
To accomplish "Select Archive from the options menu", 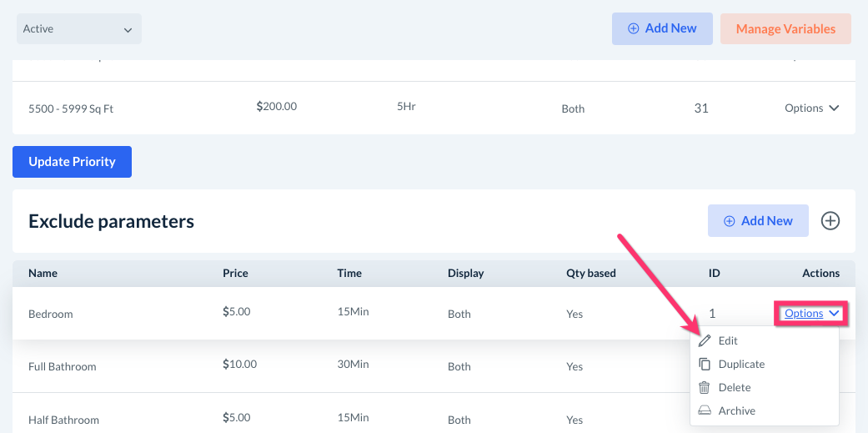I will tap(736, 410).
